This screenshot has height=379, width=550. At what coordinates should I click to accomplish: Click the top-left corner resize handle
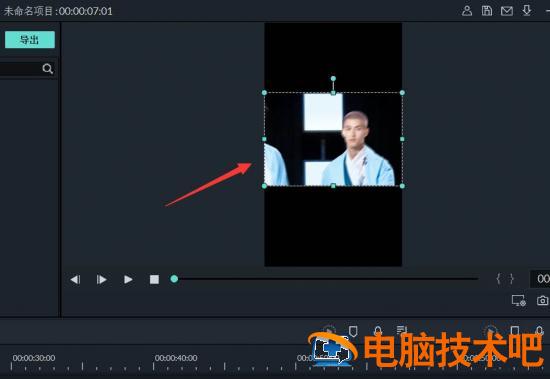pyautogui.click(x=264, y=93)
